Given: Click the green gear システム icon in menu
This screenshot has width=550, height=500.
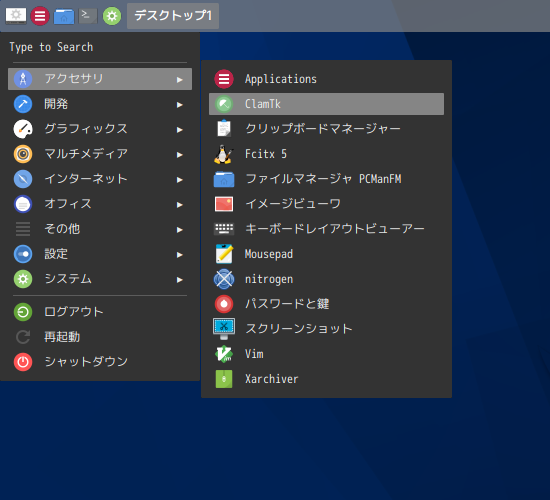Looking at the screenshot, I should (23, 279).
